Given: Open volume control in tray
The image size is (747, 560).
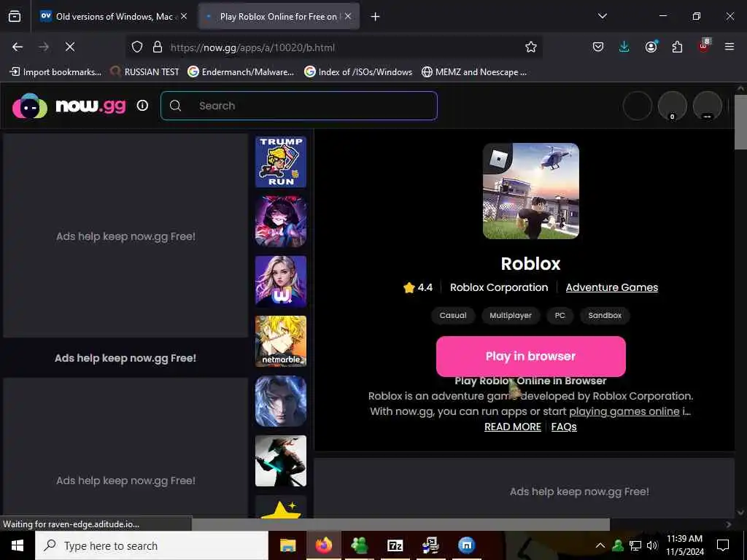Looking at the screenshot, I should tap(651, 545).
